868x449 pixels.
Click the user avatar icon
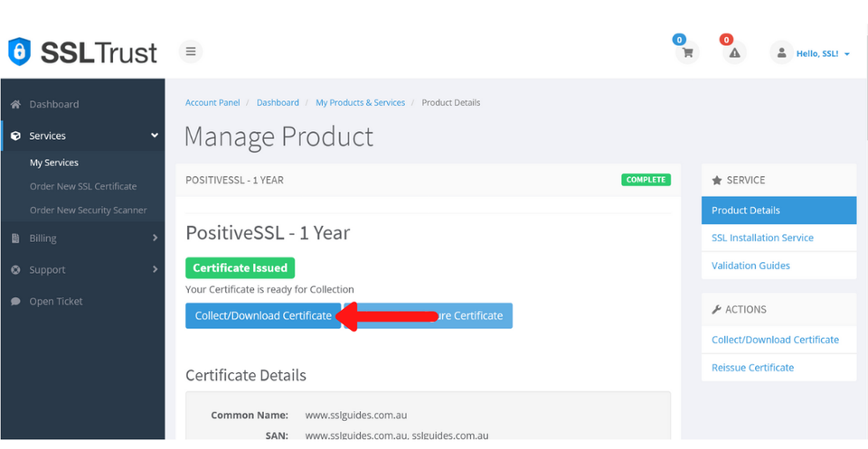pyautogui.click(x=780, y=53)
